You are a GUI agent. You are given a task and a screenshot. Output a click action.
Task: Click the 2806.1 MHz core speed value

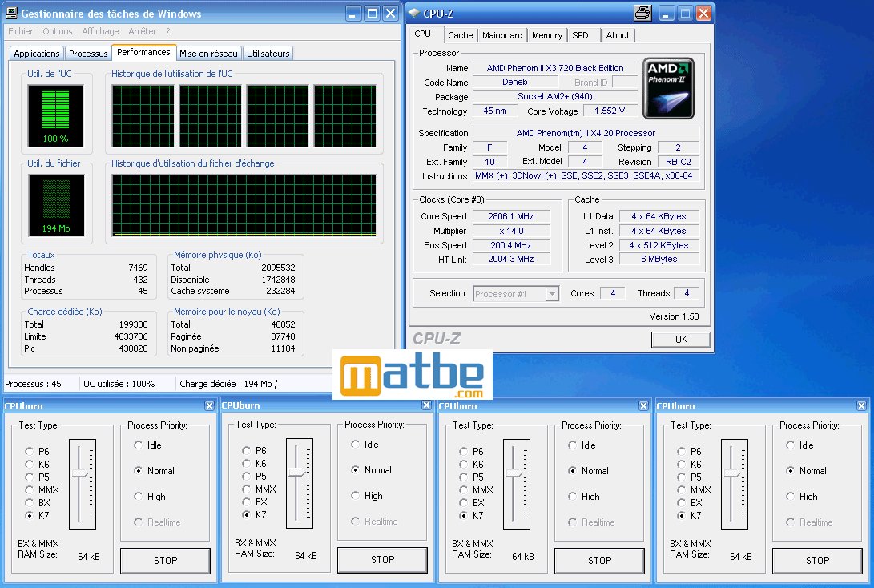click(511, 216)
